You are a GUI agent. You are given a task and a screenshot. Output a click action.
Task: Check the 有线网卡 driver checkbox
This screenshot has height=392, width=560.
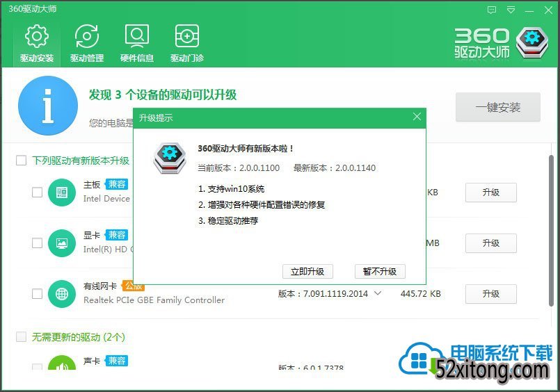click(x=37, y=293)
